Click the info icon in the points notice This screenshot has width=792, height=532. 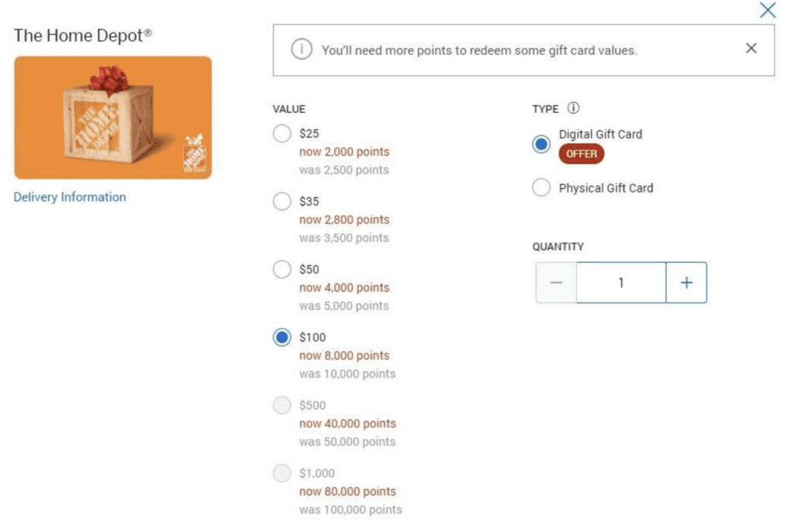tap(301, 49)
